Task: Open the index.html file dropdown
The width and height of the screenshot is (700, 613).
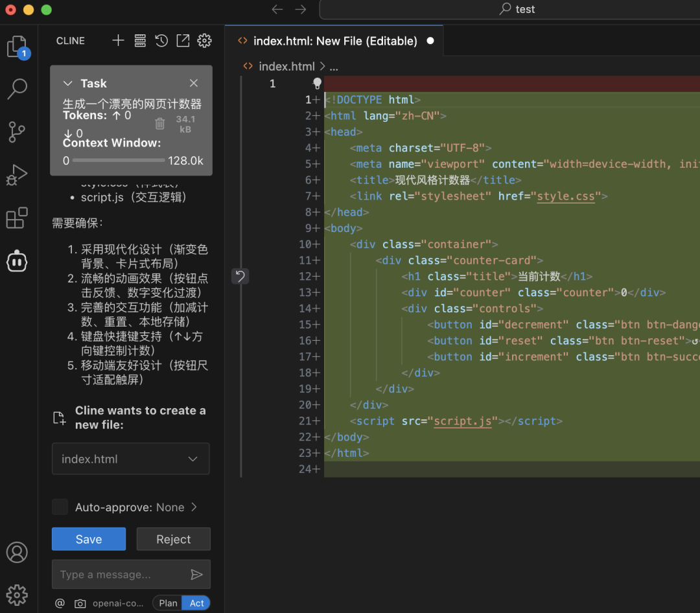Action: (x=192, y=458)
